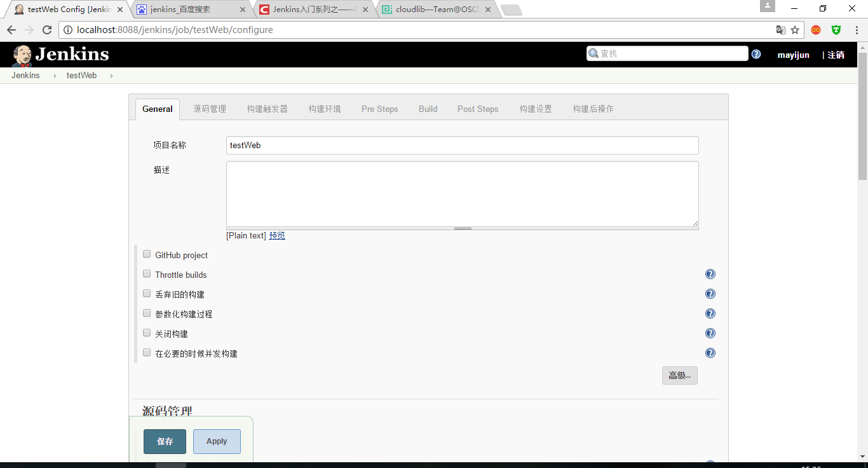868x468 pixels.
Task: Go to testWeb breadcrumb link
Action: (82, 75)
